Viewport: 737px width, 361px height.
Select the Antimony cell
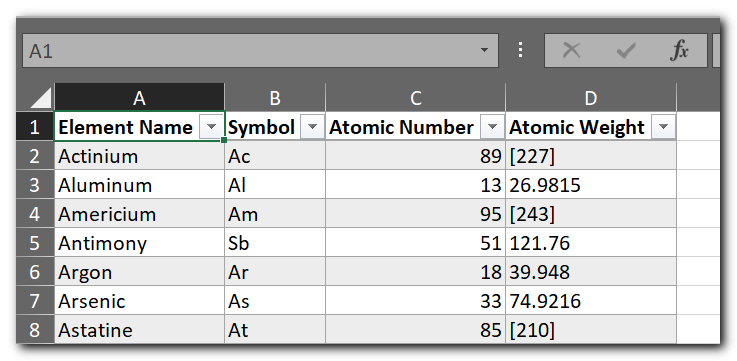pos(140,243)
